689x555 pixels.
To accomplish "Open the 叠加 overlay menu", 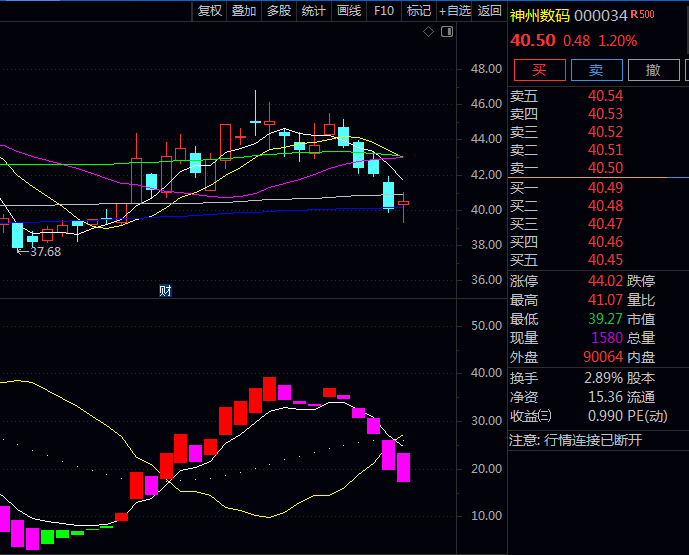I will [x=244, y=11].
